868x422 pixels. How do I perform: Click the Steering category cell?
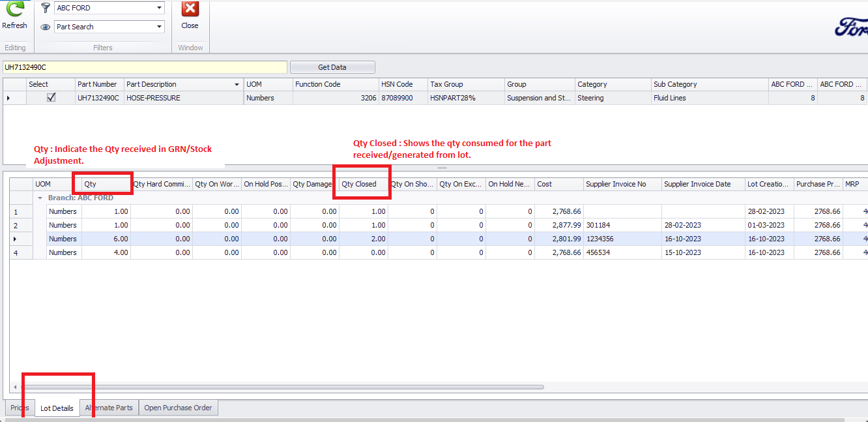point(613,98)
